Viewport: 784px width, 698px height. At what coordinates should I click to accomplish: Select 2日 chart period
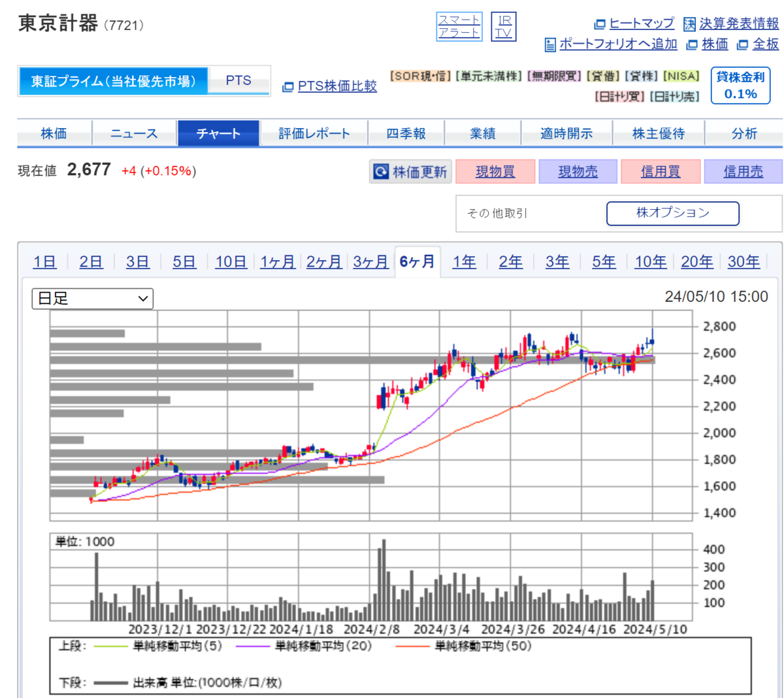point(91,262)
